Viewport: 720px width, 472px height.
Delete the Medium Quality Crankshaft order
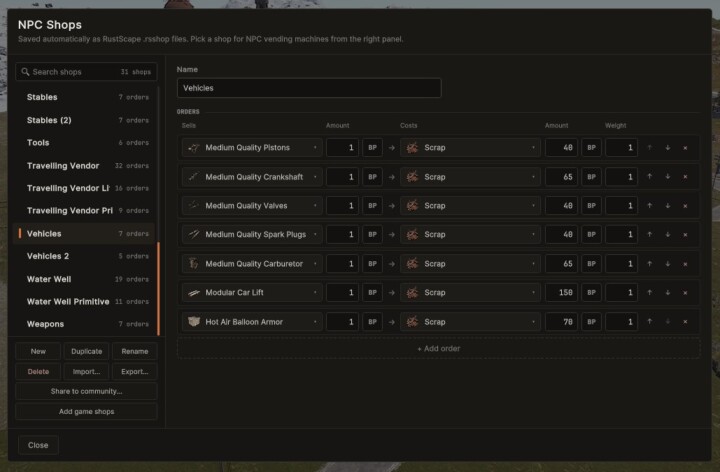[685, 177]
